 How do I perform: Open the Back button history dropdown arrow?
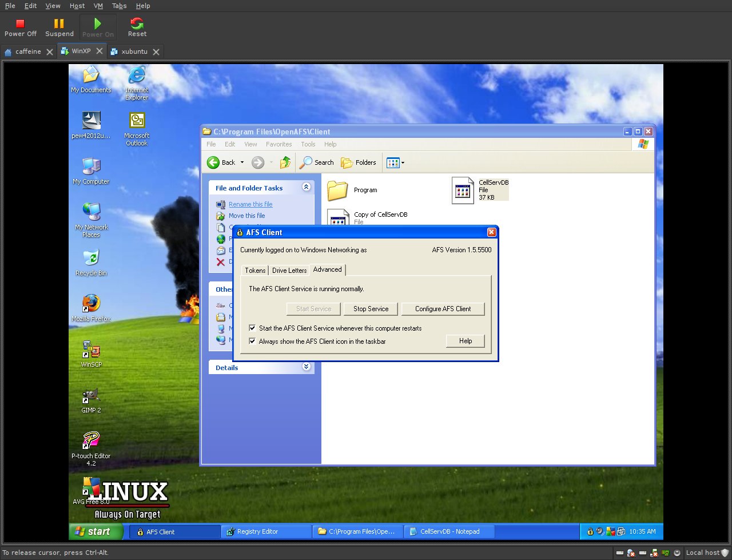pyautogui.click(x=242, y=162)
